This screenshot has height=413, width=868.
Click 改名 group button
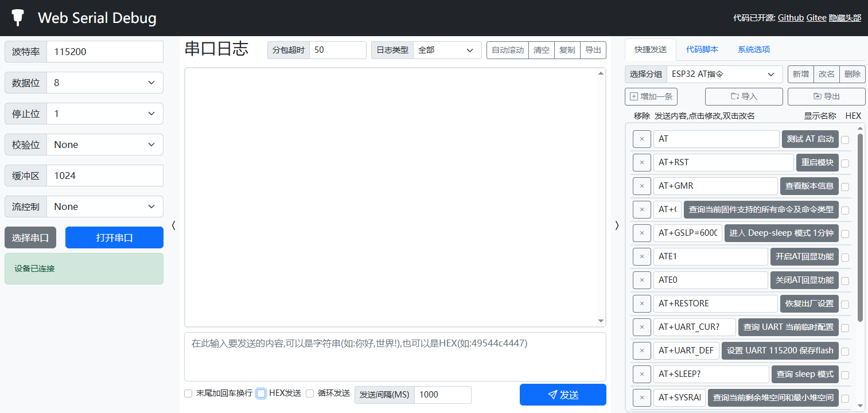(827, 74)
